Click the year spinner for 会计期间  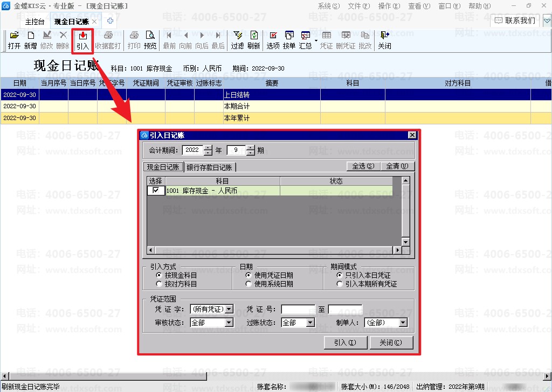(208, 150)
